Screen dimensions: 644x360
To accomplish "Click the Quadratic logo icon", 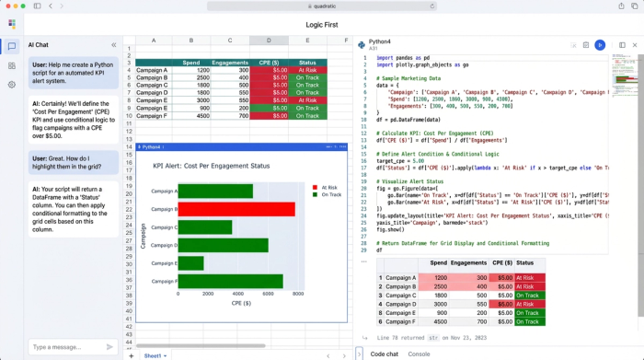I will pos(11,24).
